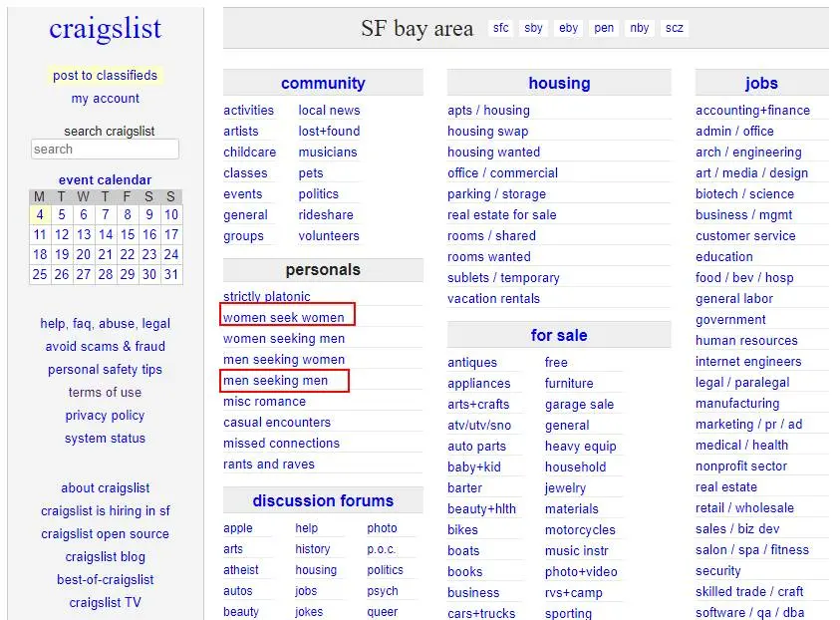Open skilled trade / craft jobs
840x620 pixels.
pos(749,592)
